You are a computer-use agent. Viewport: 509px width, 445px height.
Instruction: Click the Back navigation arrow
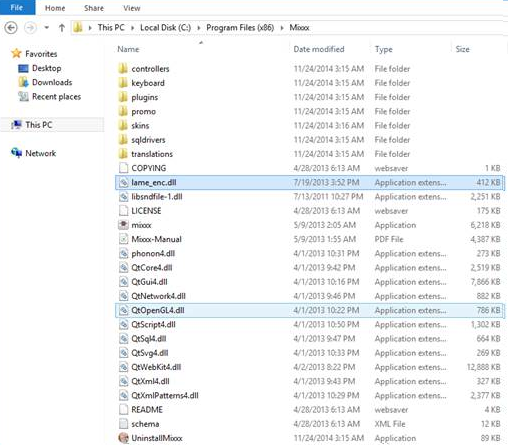click(x=11, y=28)
